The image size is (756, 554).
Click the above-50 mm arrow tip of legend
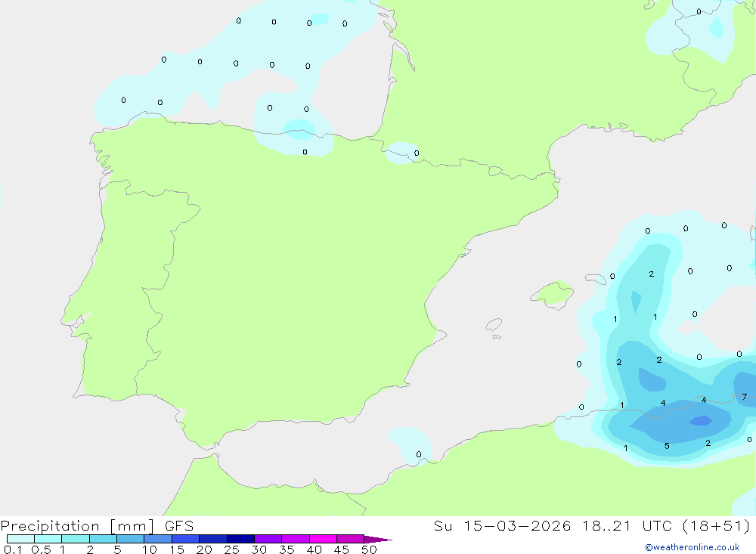377,539
